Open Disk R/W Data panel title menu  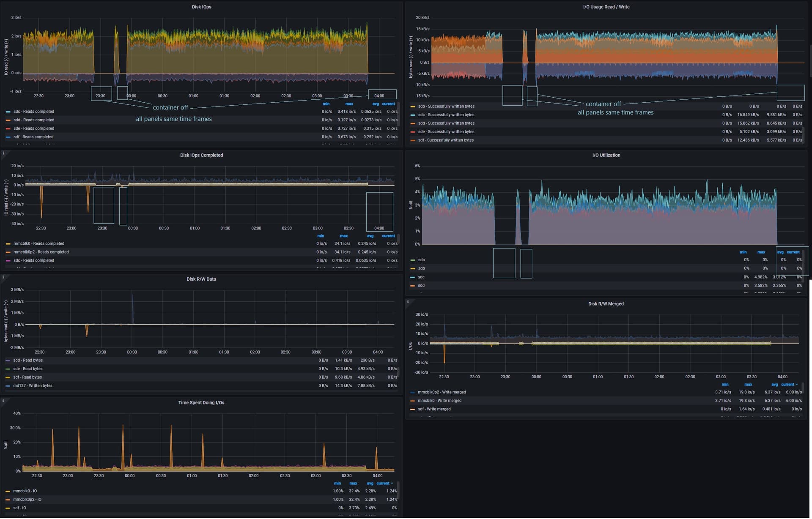[x=201, y=279]
